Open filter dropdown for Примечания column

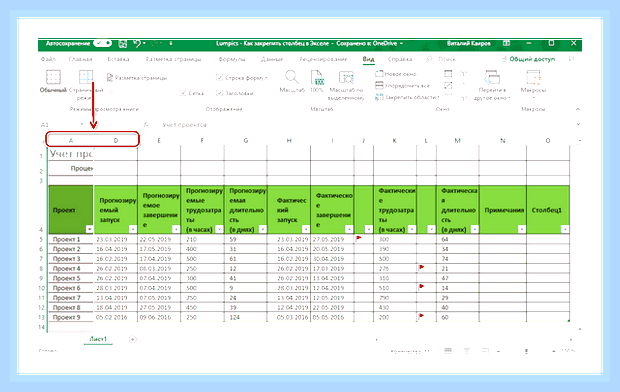tap(522, 229)
